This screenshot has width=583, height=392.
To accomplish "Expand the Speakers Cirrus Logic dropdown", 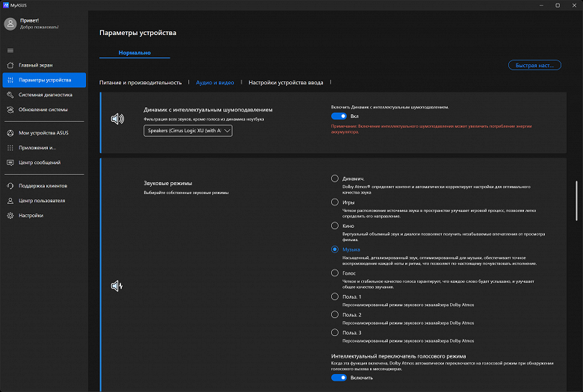I will click(188, 131).
